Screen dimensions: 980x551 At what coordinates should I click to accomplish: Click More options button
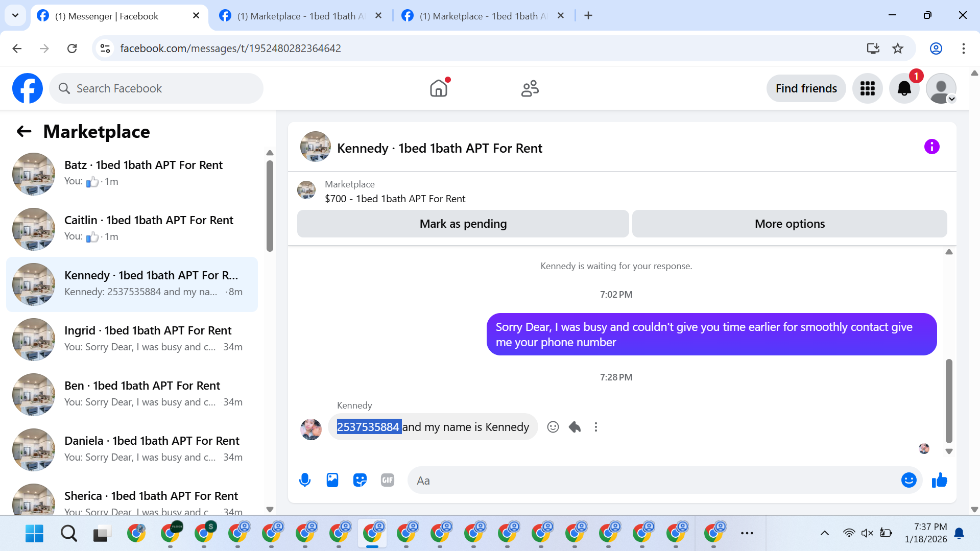790,224
